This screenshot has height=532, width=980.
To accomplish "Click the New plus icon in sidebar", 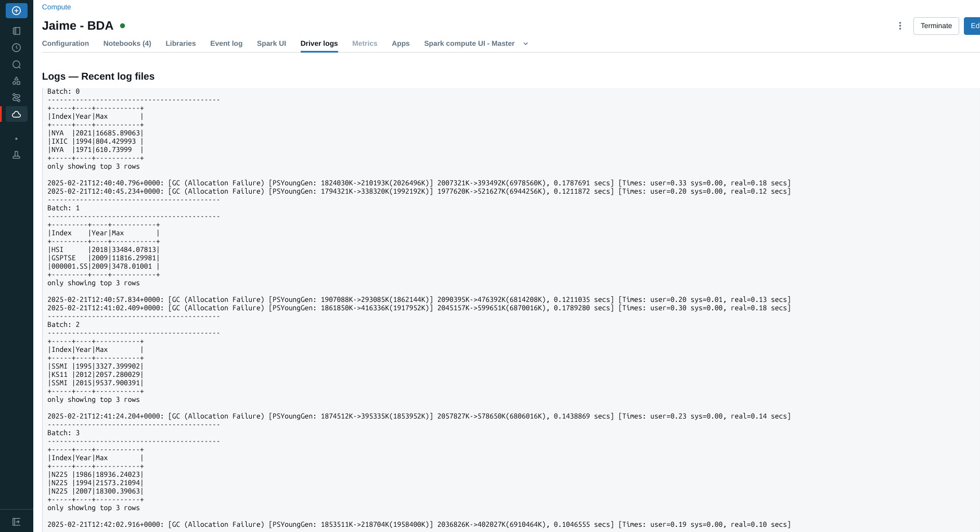I will point(16,10).
